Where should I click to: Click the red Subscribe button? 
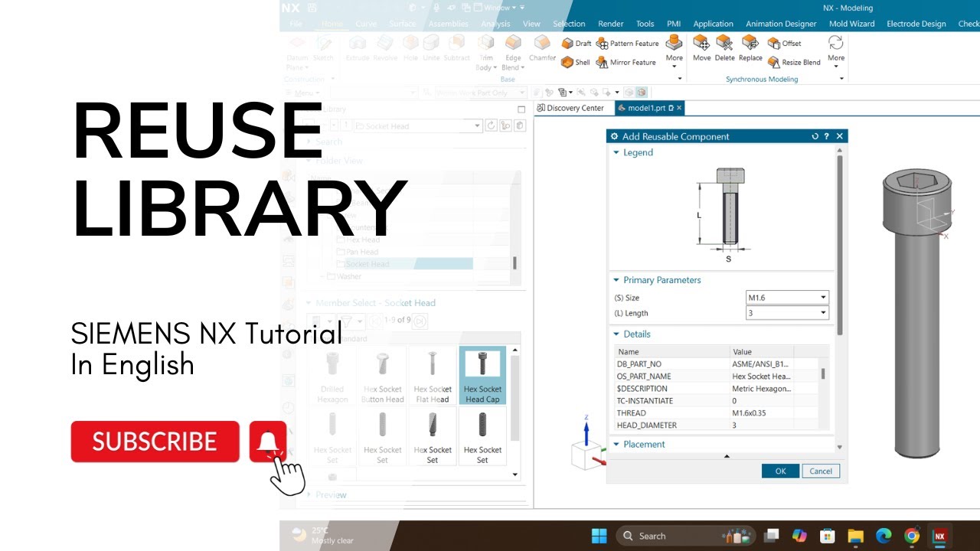tap(155, 442)
